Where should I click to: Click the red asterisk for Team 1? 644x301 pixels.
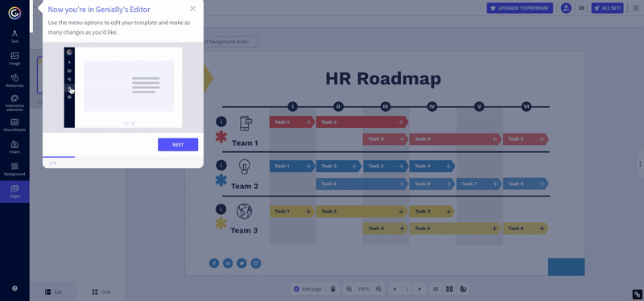click(221, 137)
